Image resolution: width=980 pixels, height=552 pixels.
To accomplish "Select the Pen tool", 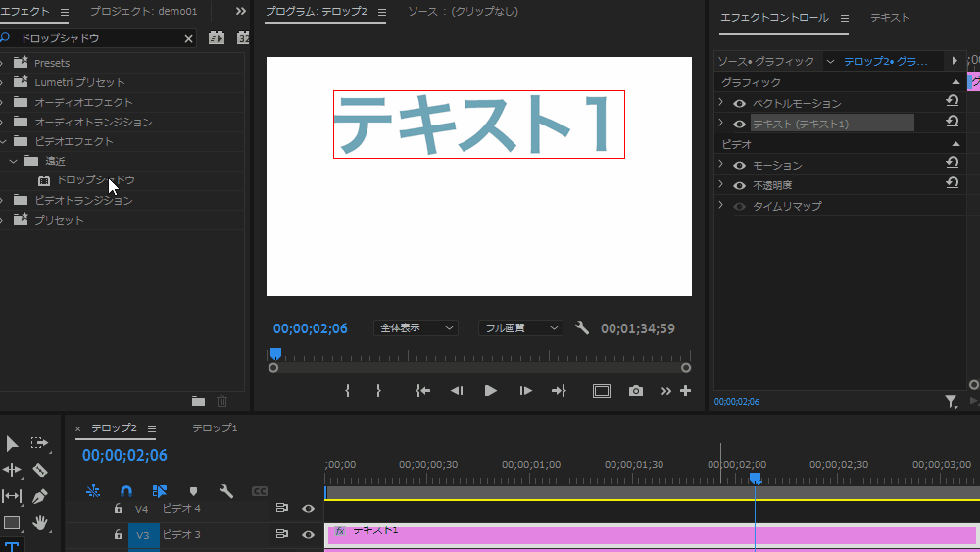I will pyautogui.click(x=39, y=496).
